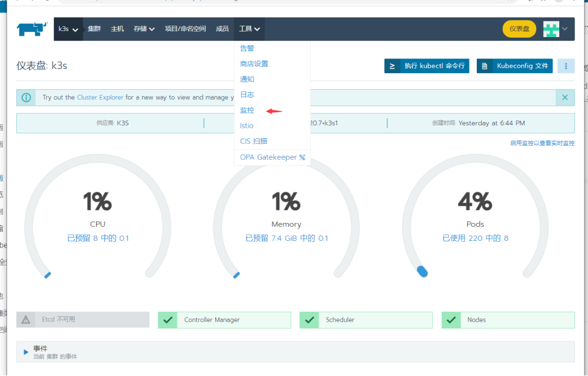Go to the 主机 nodes page
Viewport: 588px width, 376px height.
click(x=117, y=29)
